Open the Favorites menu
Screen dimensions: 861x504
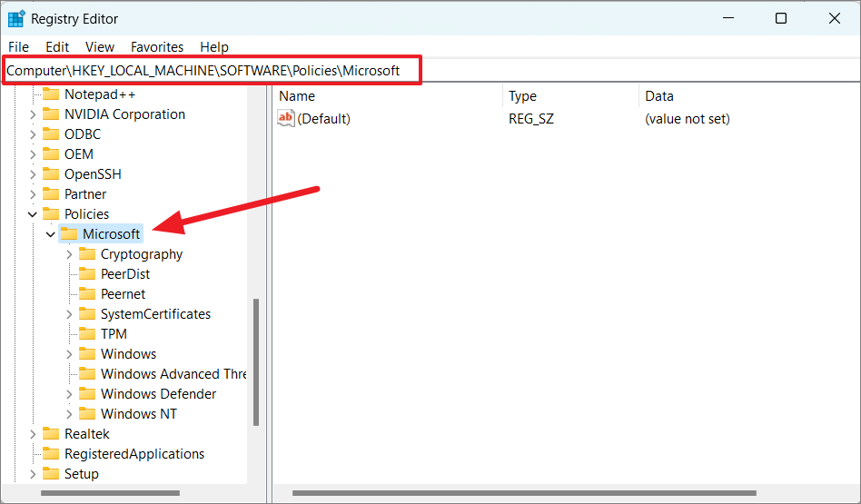157,47
